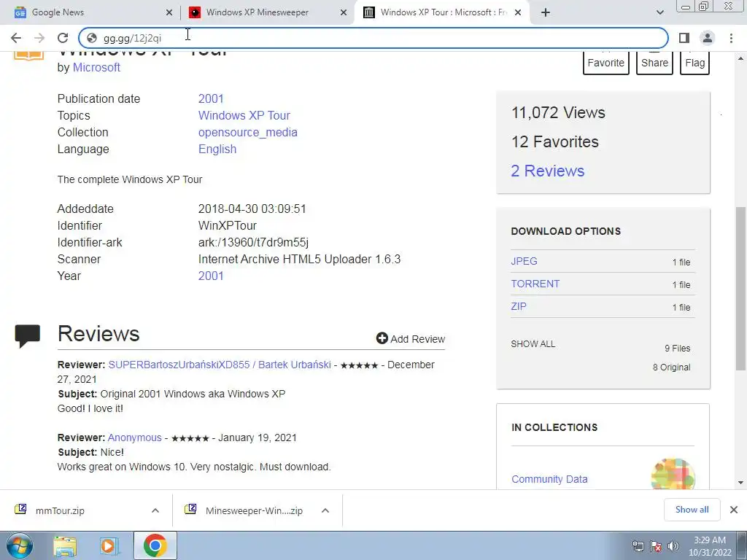Open the tab search chevron in title bar

point(659,12)
